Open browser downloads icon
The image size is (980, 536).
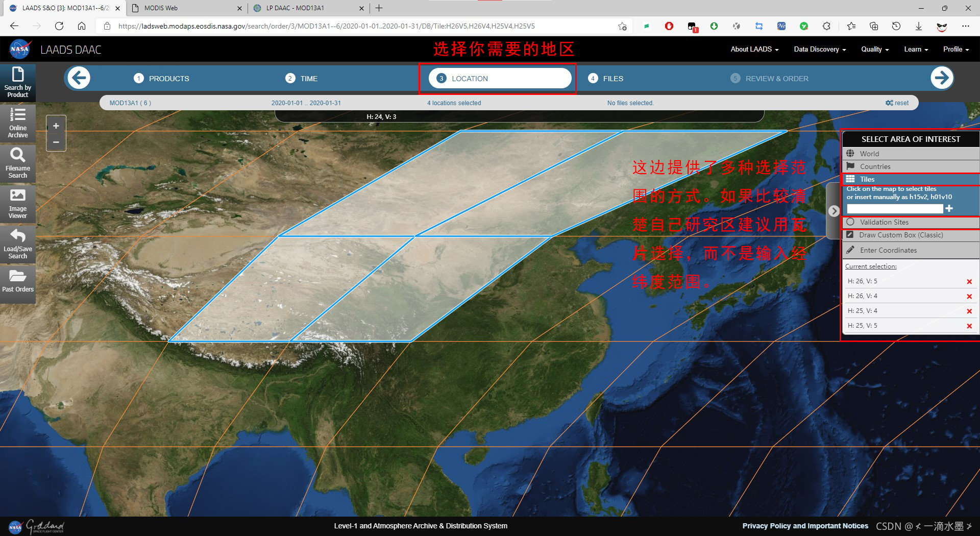(x=919, y=26)
